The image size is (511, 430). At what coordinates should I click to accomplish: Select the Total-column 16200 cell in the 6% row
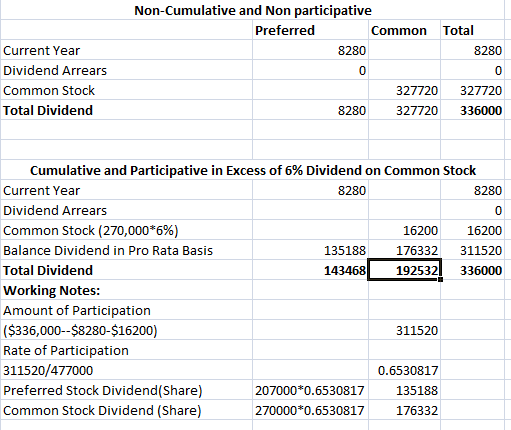tap(472, 230)
